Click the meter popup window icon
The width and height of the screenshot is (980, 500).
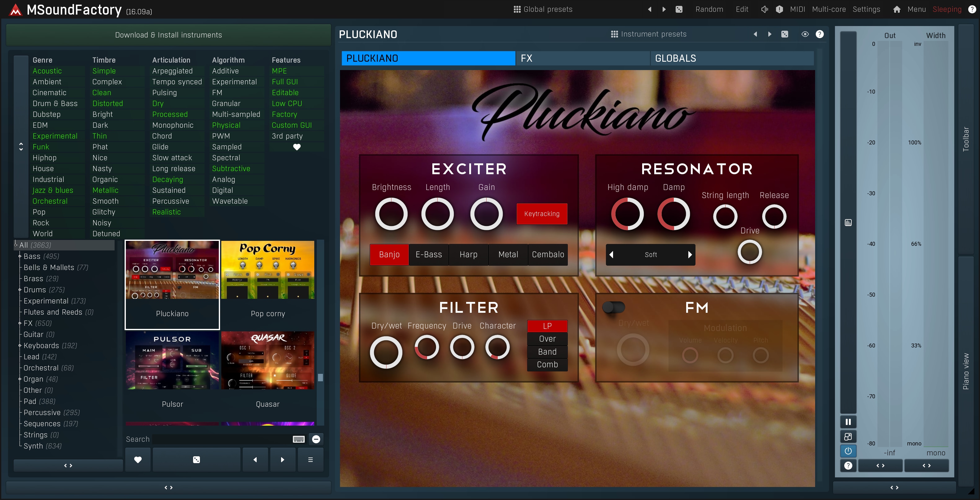(x=848, y=436)
